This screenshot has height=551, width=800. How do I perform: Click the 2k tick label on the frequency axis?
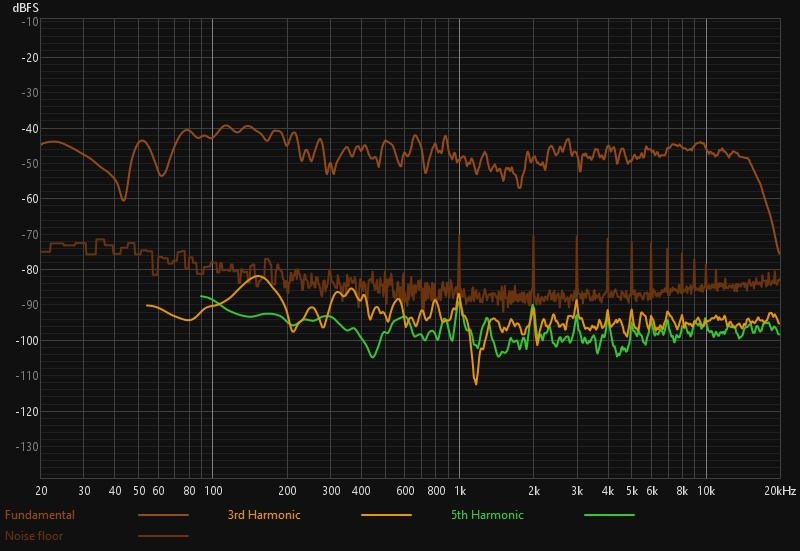(534, 491)
